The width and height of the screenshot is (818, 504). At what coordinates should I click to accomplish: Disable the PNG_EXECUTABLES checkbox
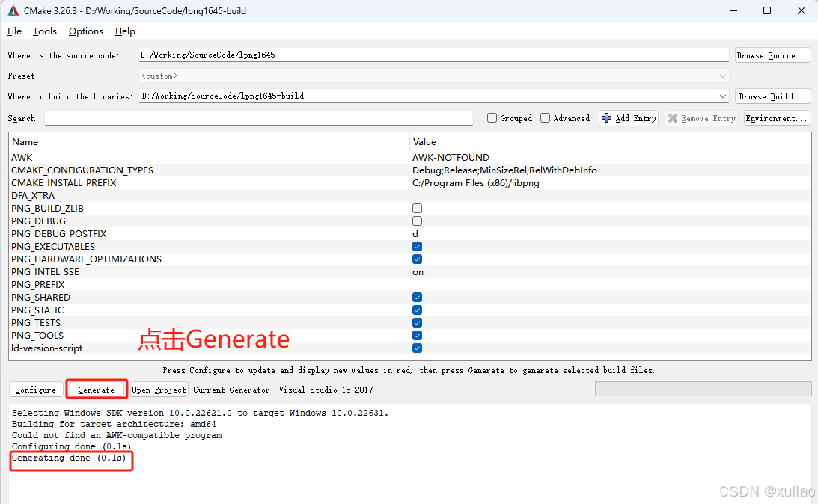pos(417,246)
